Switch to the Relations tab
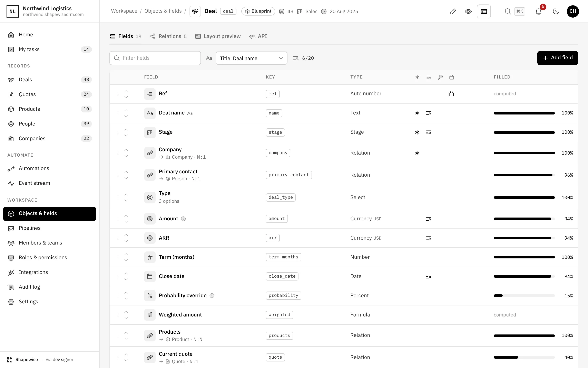The height and width of the screenshot is (368, 588). [x=168, y=36]
